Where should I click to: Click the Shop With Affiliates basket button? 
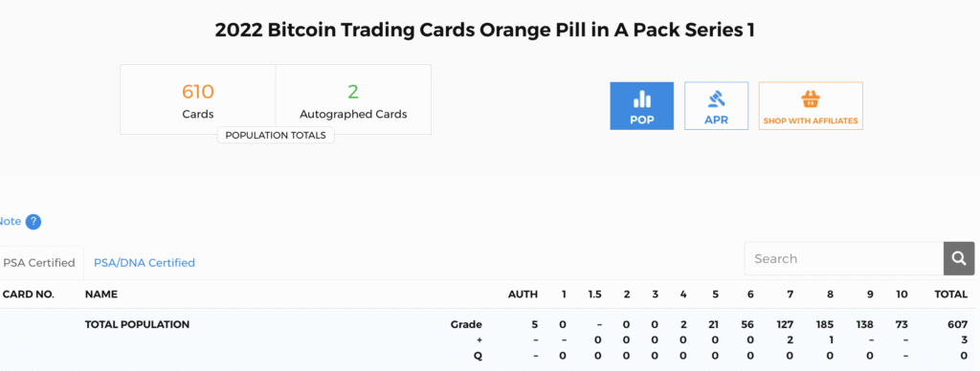click(x=811, y=106)
